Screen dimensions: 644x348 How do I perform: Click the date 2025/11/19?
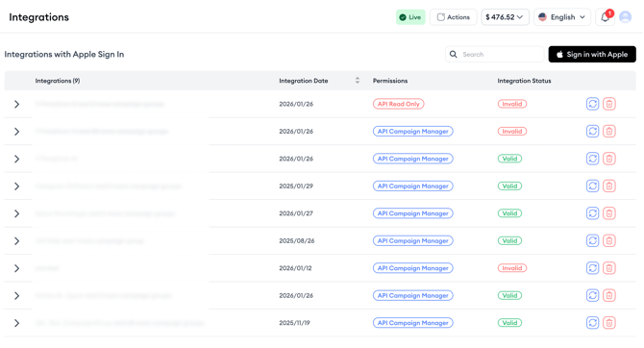[x=294, y=323]
